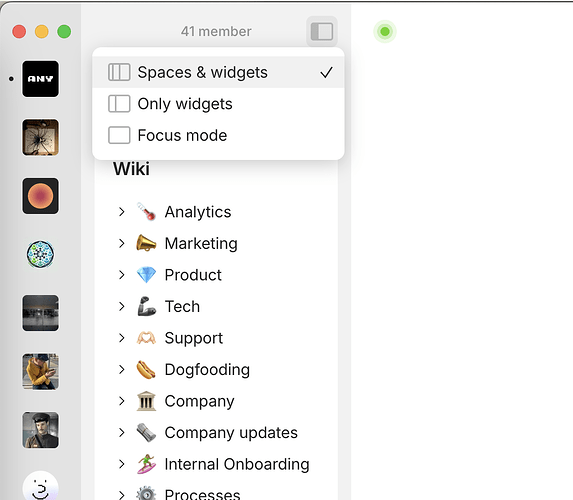Open the Product page
Screen dimensions: 573x500
click(x=193, y=275)
